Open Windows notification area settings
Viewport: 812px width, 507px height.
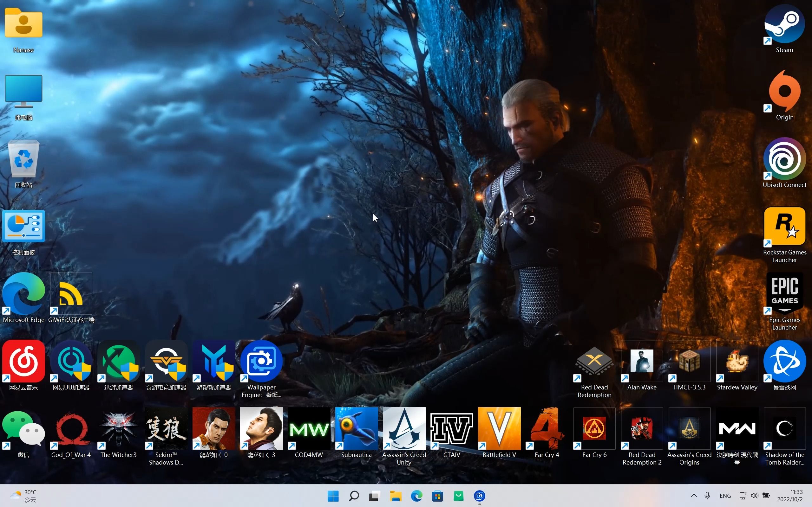693,496
